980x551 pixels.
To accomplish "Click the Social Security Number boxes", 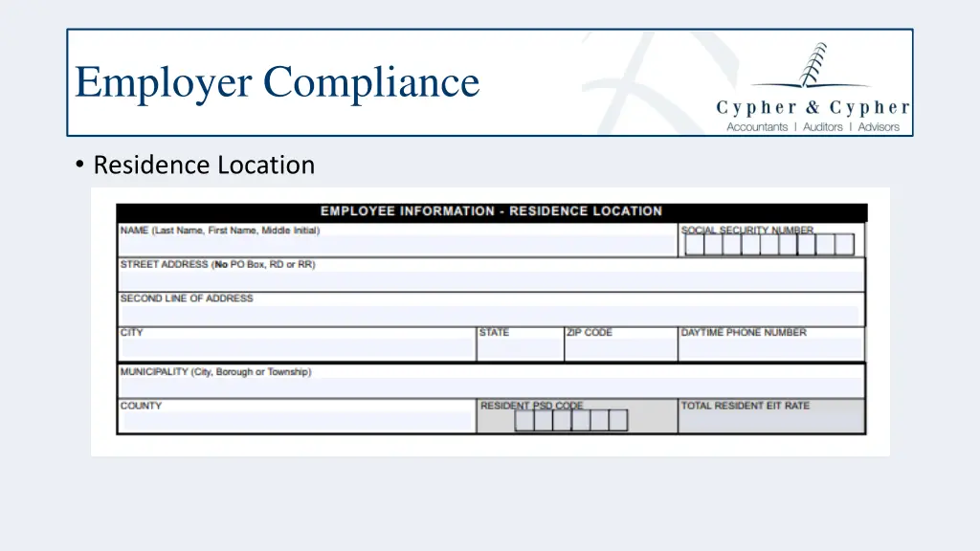I will click(x=769, y=244).
